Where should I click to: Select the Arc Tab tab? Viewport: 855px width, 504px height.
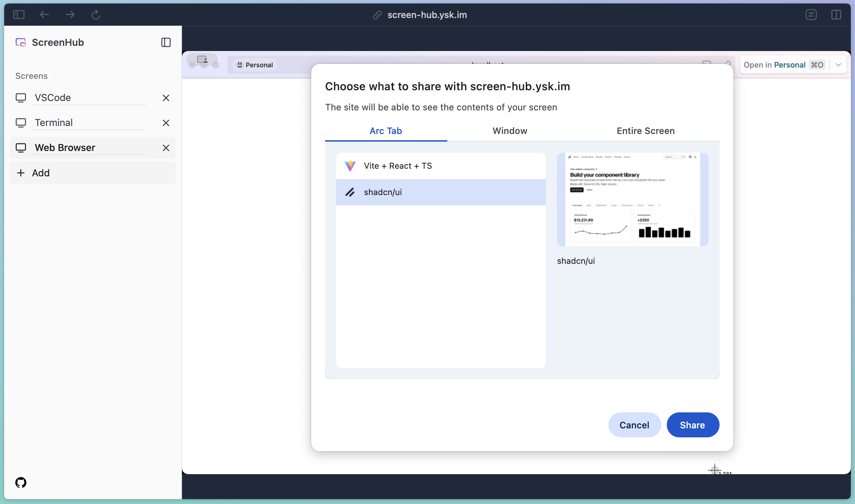[x=385, y=131]
